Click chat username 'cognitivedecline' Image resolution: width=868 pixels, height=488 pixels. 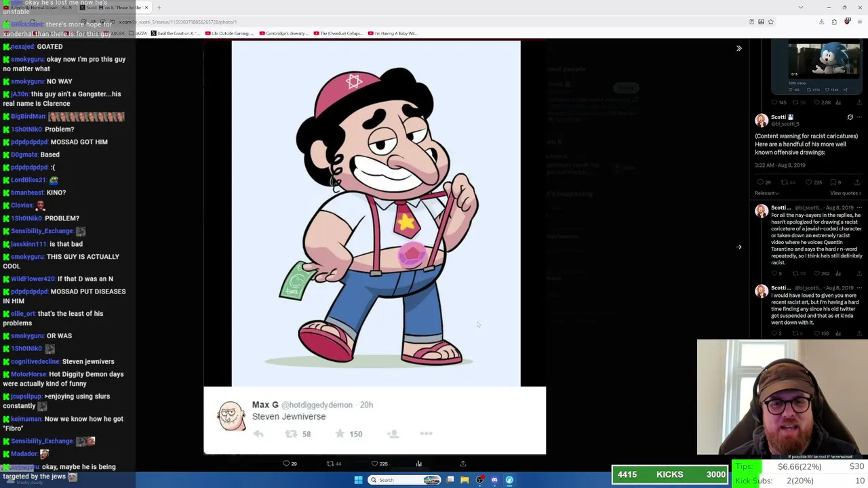point(35,362)
